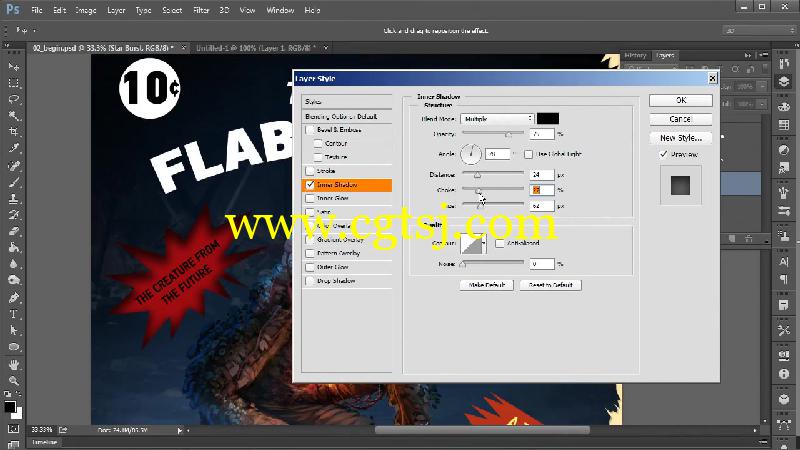Open the Paragraph panel icon in right dock
Viewport: 800px width, 450px height.
[784, 279]
